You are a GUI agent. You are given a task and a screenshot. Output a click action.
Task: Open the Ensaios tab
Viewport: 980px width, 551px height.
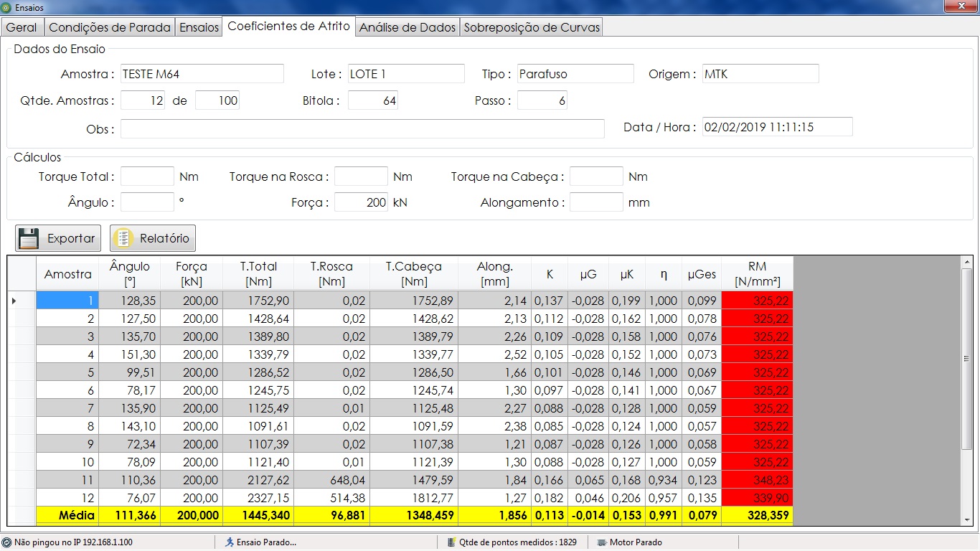tap(199, 27)
